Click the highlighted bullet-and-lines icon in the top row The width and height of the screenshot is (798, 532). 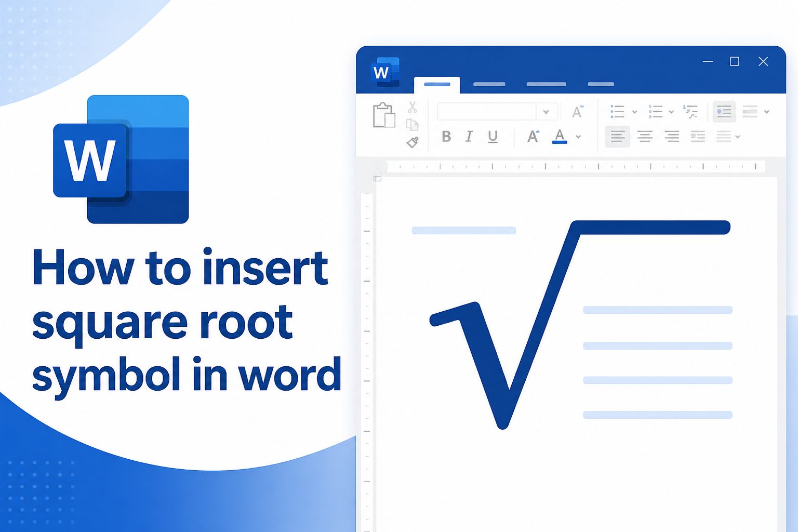coord(724,111)
